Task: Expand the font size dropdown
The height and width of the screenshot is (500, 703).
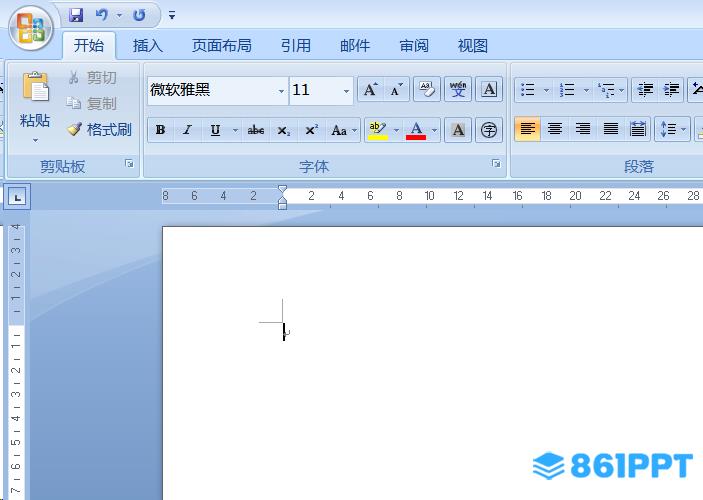Action: (346, 91)
